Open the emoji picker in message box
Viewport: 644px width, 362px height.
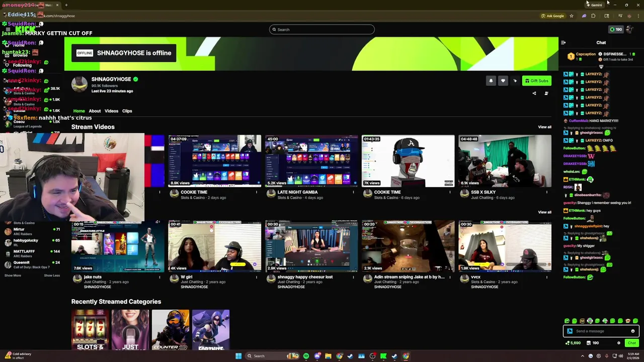632,331
